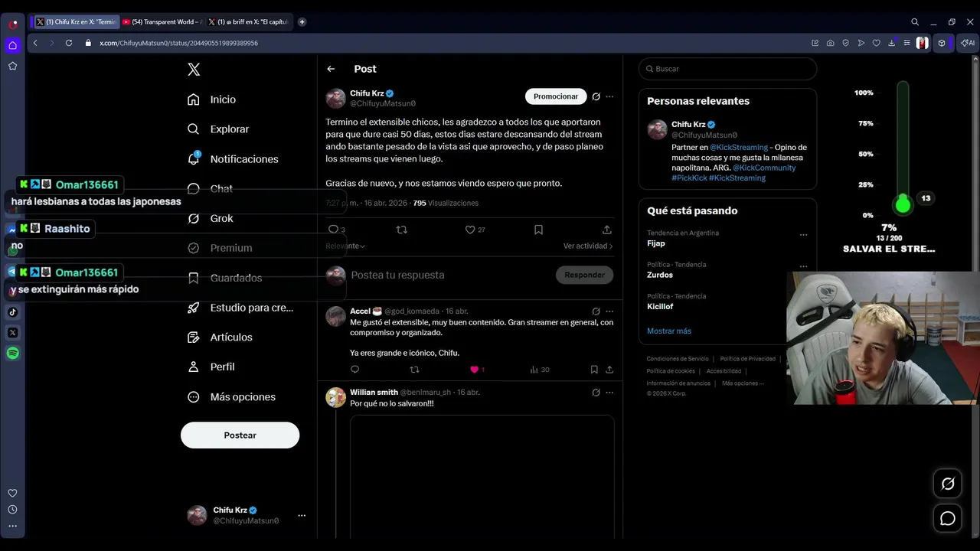This screenshot has width=980, height=551.
Task: Open options for the Fijap trend
Action: point(803,235)
